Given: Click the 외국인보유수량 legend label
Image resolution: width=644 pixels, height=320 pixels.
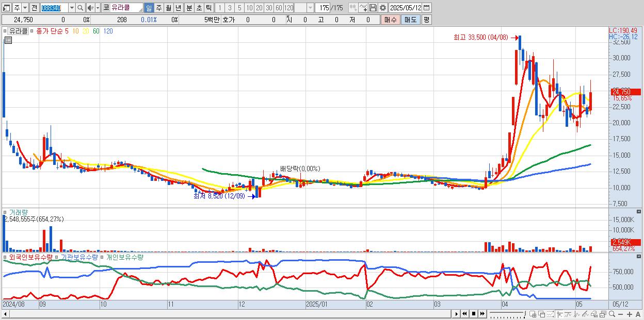Looking at the screenshot, I should pyautogui.click(x=31, y=257).
